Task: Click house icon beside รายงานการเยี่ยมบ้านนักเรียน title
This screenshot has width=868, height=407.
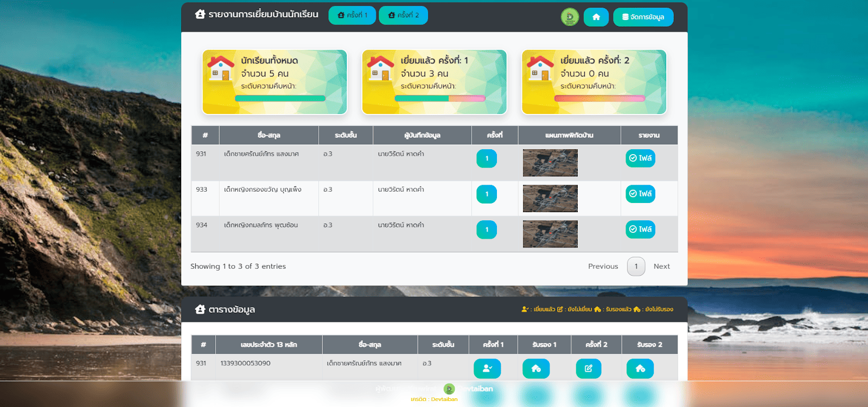Action: pos(200,14)
